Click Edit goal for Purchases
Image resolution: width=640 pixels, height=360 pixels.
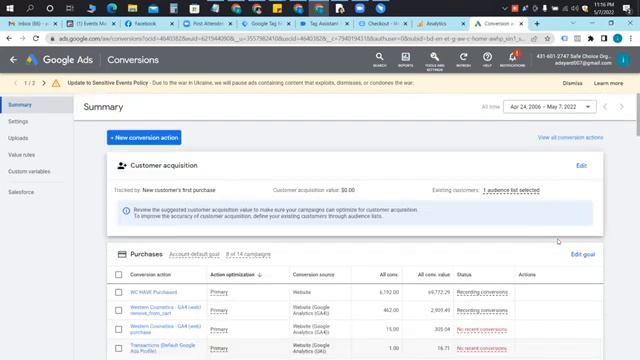point(583,254)
